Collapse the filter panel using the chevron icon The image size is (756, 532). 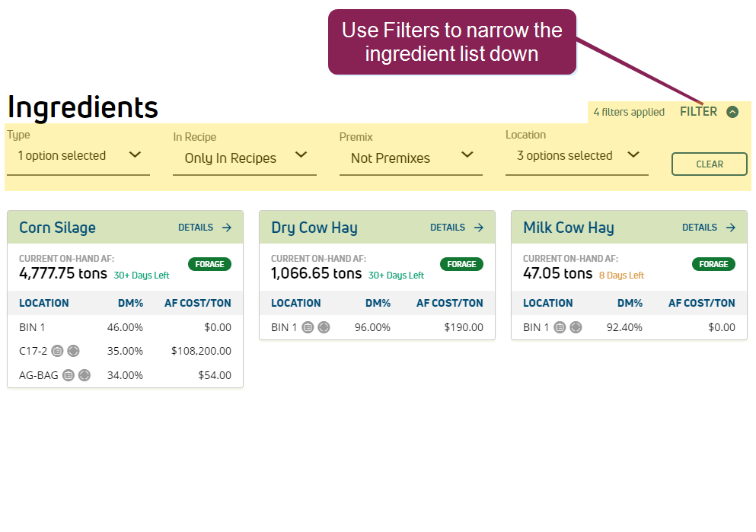(x=732, y=112)
